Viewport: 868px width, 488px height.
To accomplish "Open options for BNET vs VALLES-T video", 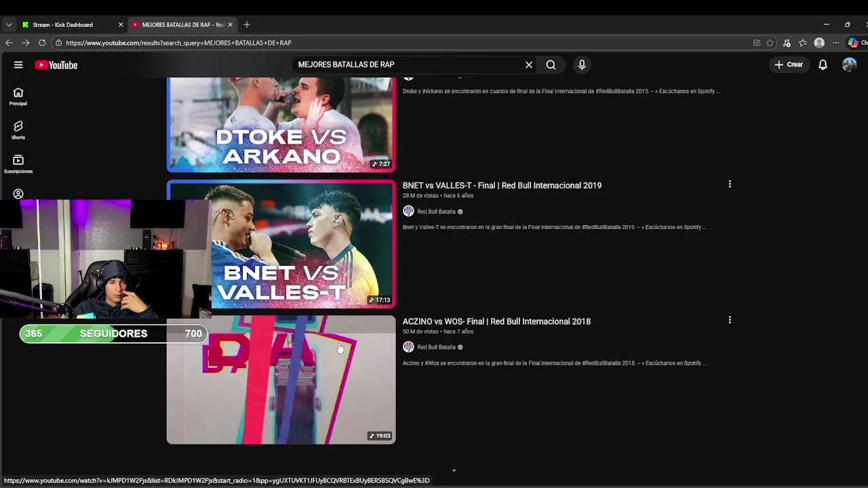I will tap(730, 184).
